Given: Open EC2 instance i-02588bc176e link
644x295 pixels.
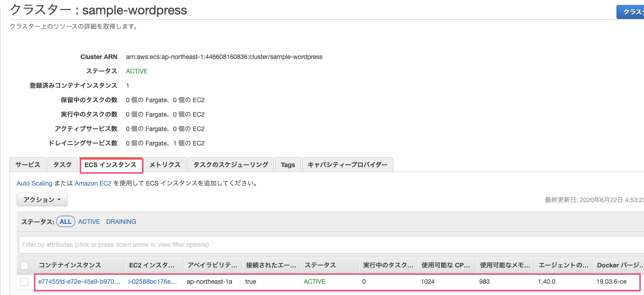Looking at the screenshot, I should tap(153, 281).
